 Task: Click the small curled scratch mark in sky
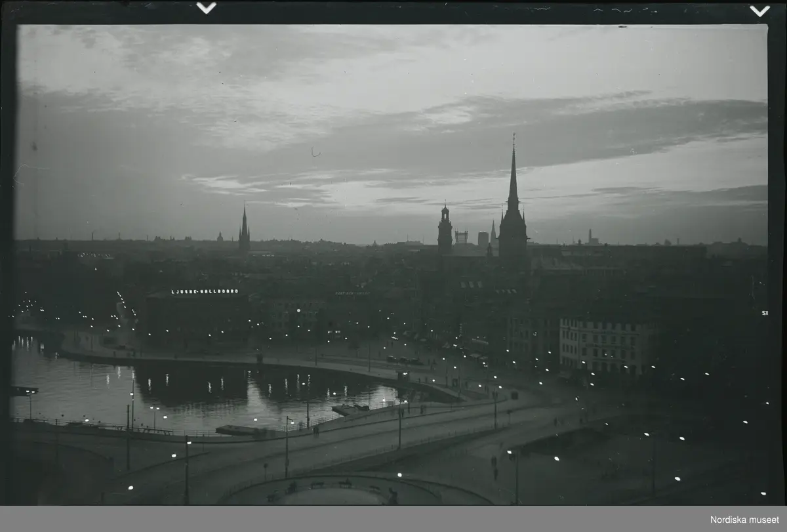315,152
